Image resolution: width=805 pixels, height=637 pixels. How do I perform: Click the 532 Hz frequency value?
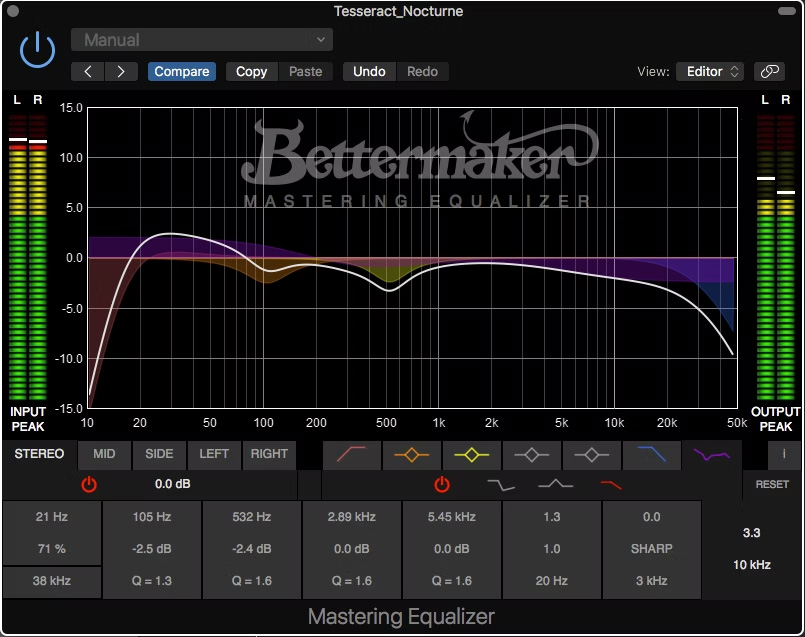pyautogui.click(x=252, y=517)
